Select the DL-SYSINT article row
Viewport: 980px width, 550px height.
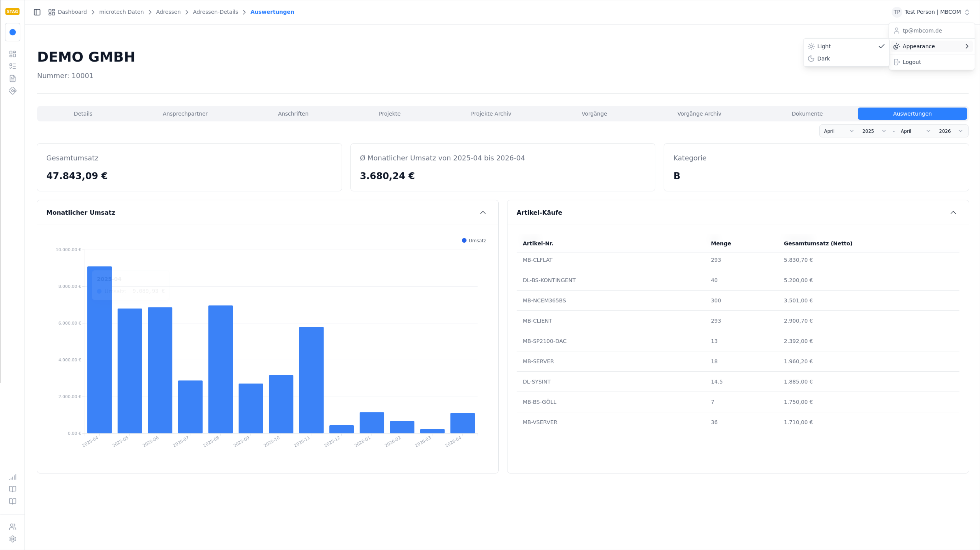click(x=738, y=382)
